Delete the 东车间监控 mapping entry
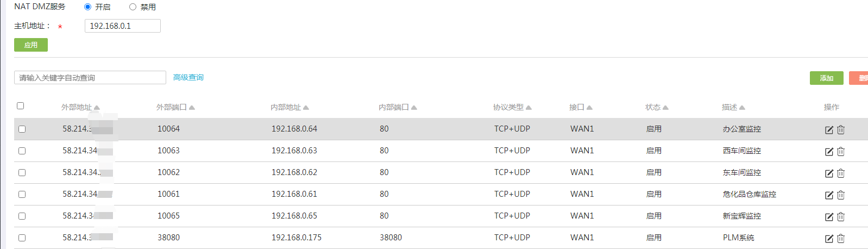This screenshot has height=249, width=868. 841,173
